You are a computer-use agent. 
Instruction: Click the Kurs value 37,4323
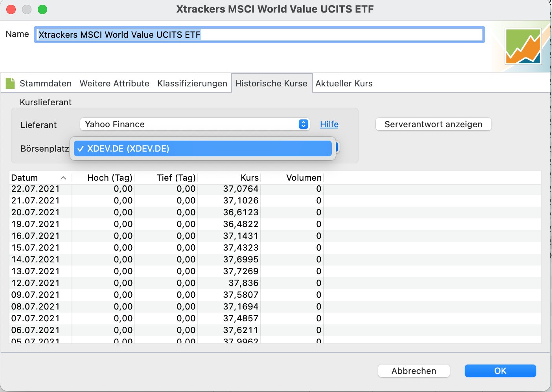point(241,247)
